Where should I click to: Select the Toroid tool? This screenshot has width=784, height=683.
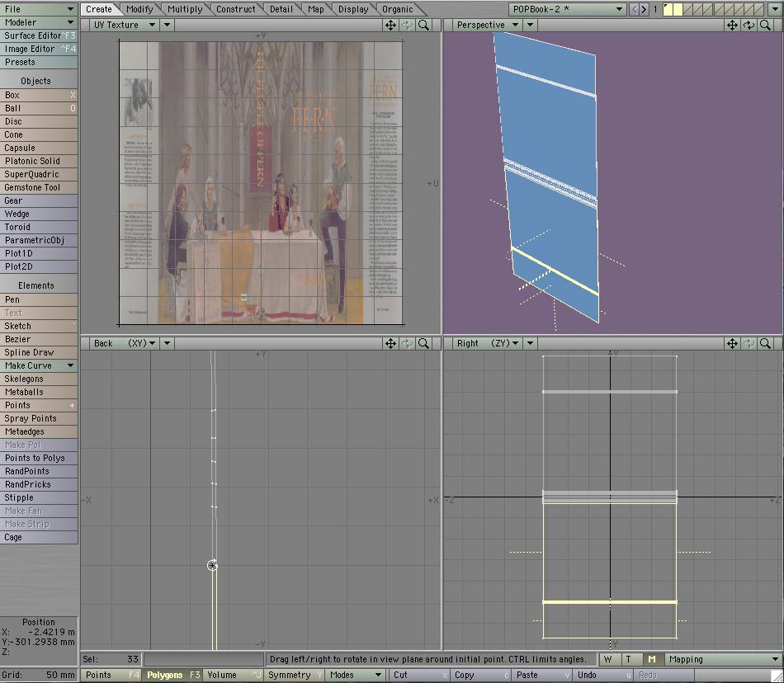(x=39, y=227)
